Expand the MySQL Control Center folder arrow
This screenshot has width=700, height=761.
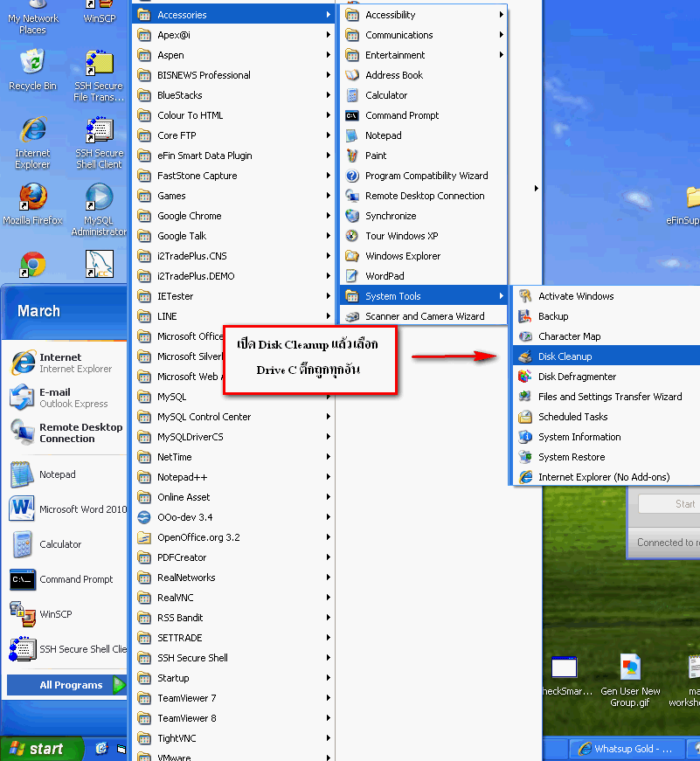click(329, 417)
